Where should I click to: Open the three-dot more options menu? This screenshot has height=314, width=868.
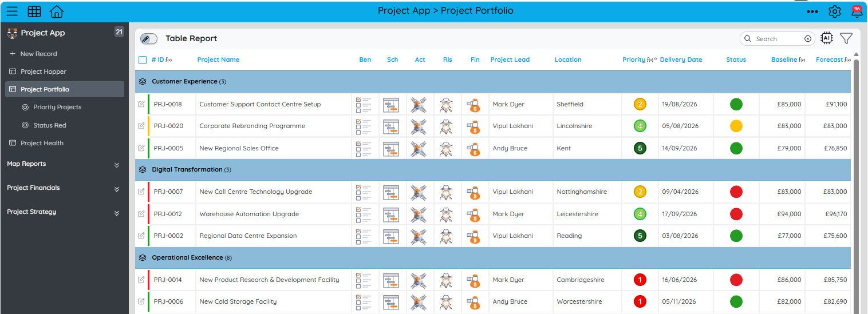click(x=812, y=11)
